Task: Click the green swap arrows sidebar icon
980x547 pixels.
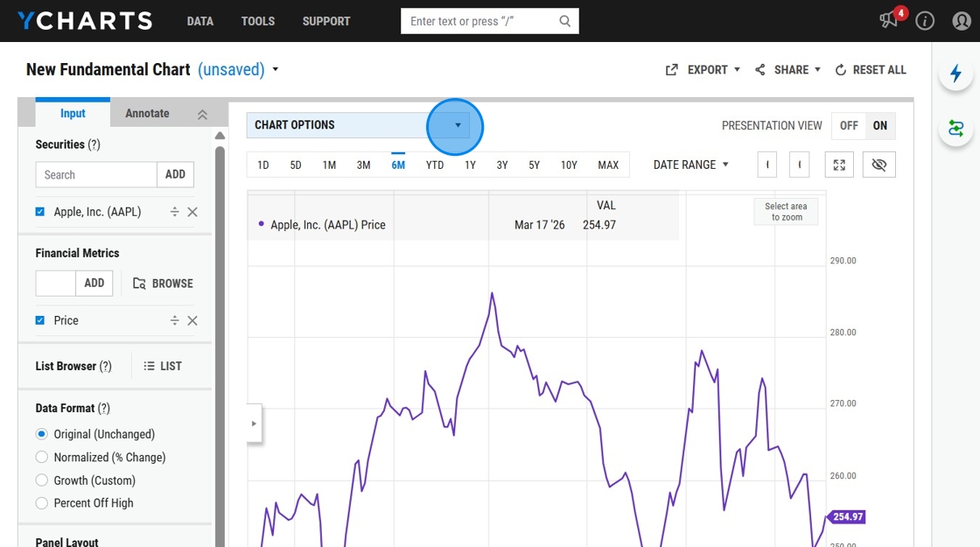Action: coord(955,129)
